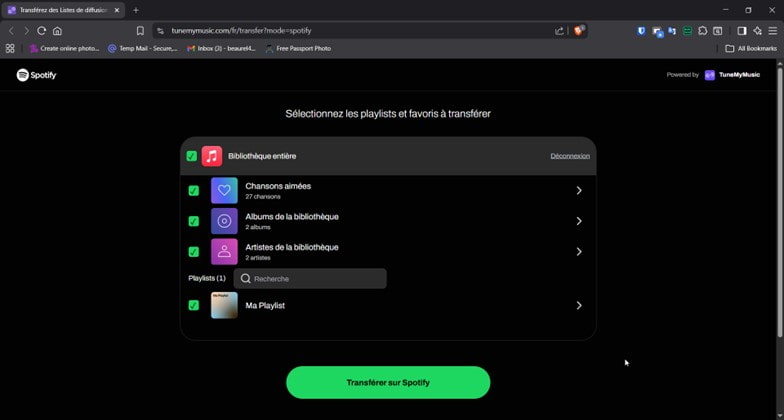
Task: Click the Artistes de la bibliothèque person icon
Action: coord(224,252)
